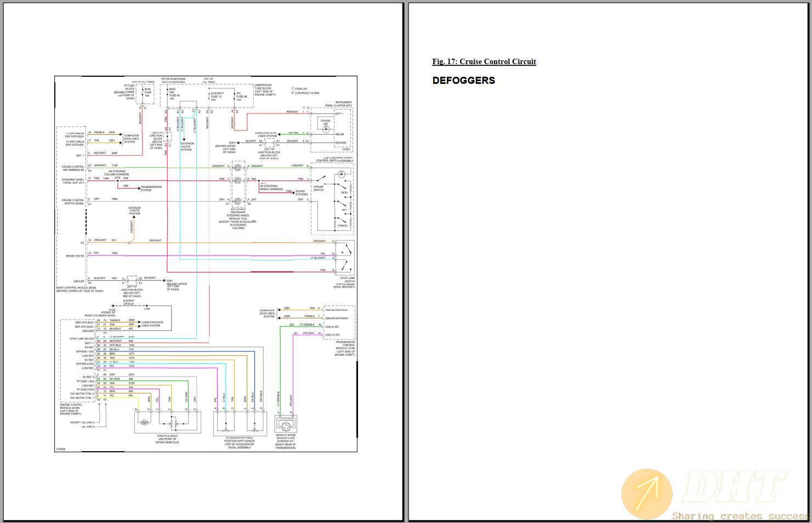The image size is (812, 523).
Task: Select the VSS LO SIG pin label
Action: point(332,335)
